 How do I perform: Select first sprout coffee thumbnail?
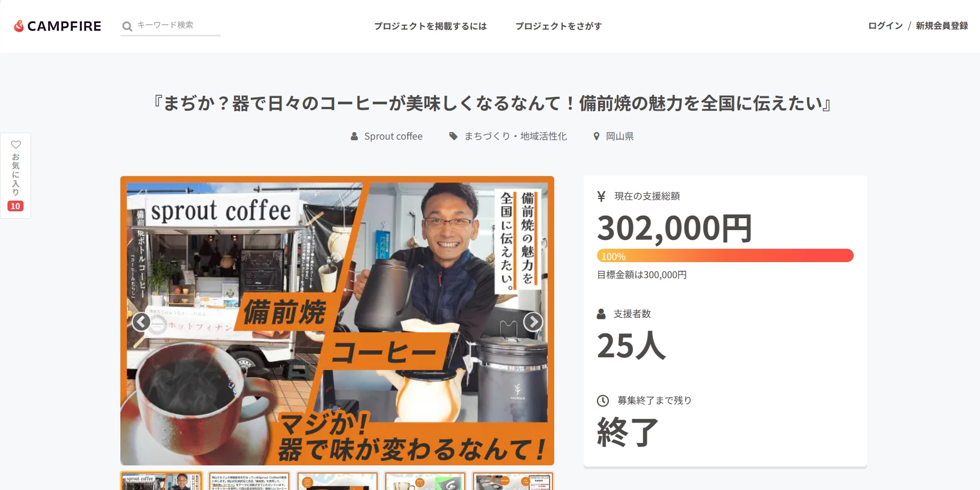point(162,481)
